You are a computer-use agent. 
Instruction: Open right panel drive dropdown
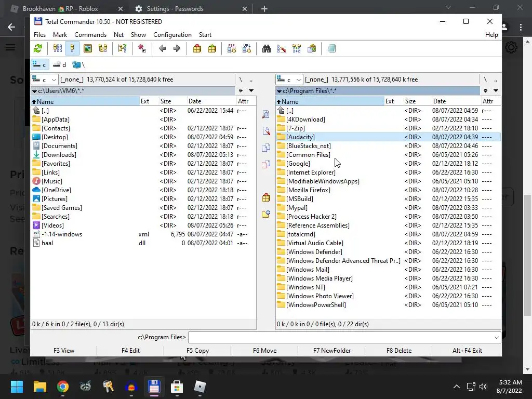pyautogui.click(x=289, y=79)
